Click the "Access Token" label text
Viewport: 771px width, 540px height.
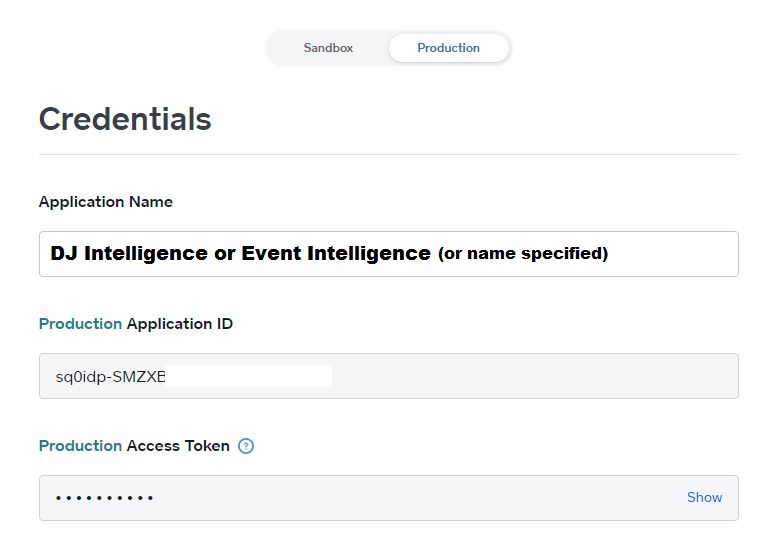(178, 446)
